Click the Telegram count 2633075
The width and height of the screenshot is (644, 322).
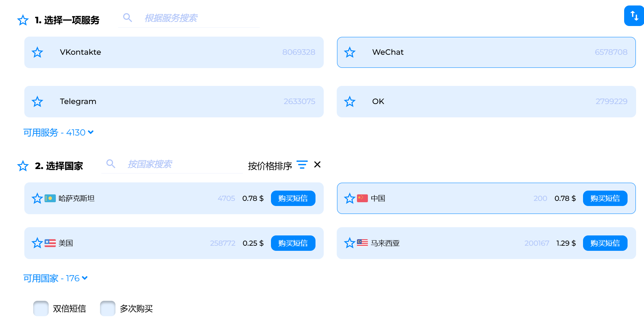pyautogui.click(x=299, y=101)
